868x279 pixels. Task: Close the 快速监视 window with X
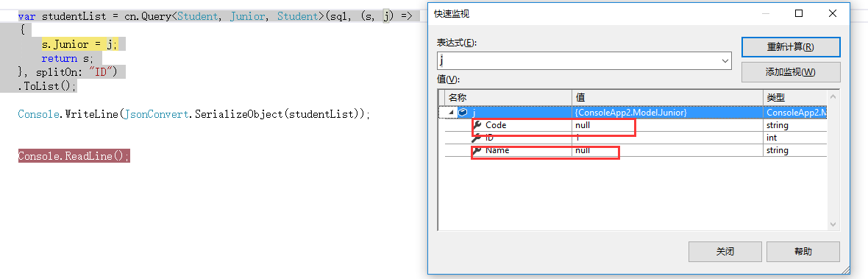(x=833, y=13)
